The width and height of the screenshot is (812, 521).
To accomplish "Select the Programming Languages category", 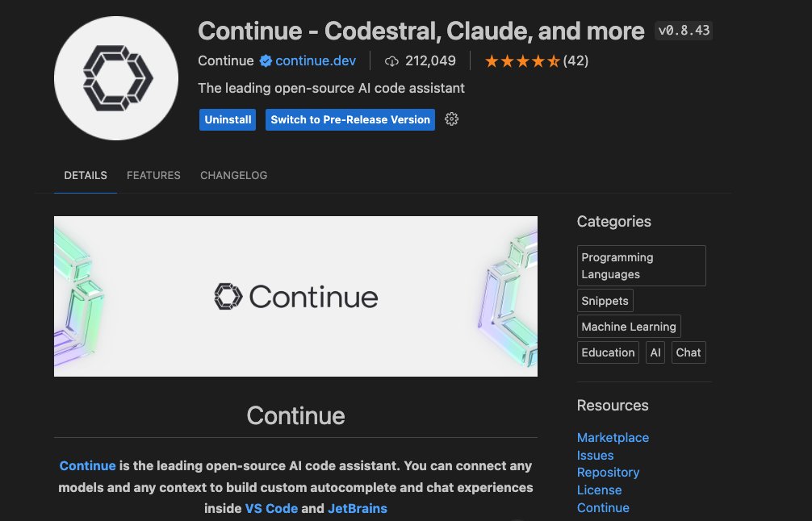I will pos(641,266).
